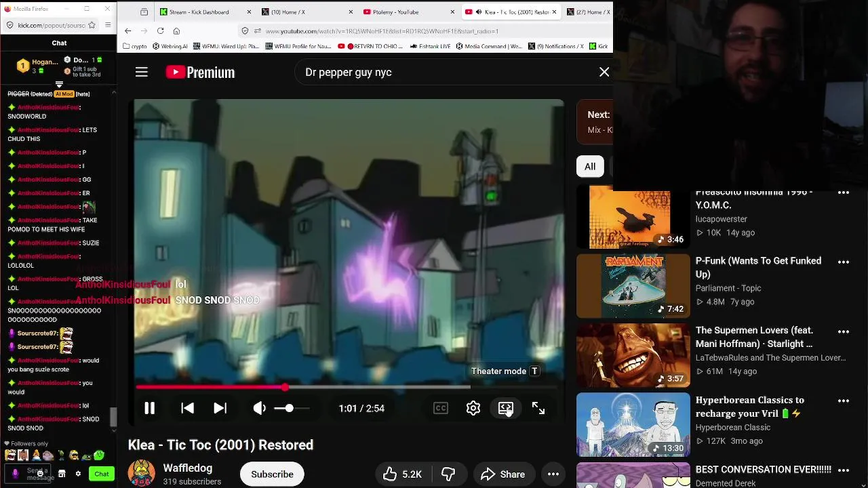Open P-Funk (Wants To Get Funked Up) video
The width and height of the screenshot is (868, 488).
[758, 267]
